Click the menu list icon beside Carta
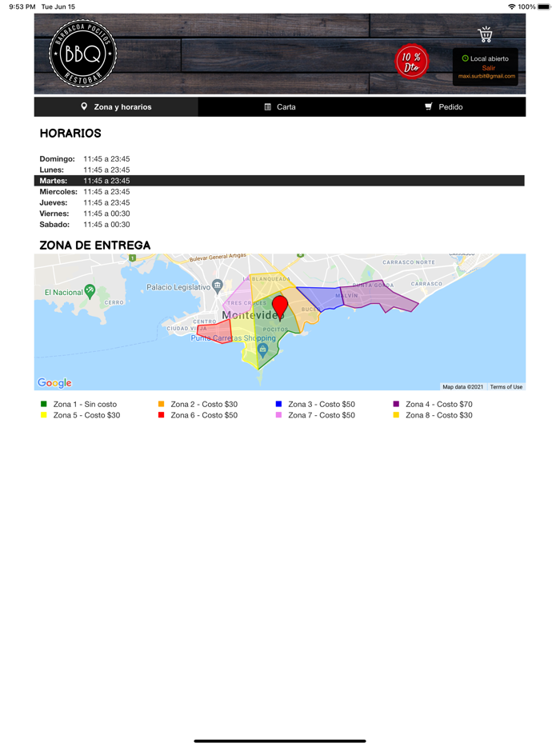 268,106
